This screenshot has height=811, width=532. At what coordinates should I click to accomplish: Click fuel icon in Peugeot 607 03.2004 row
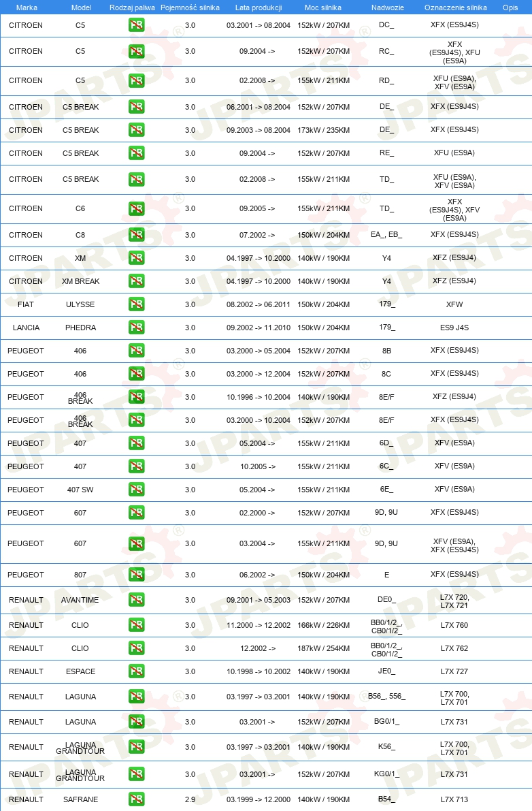click(136, 543)
